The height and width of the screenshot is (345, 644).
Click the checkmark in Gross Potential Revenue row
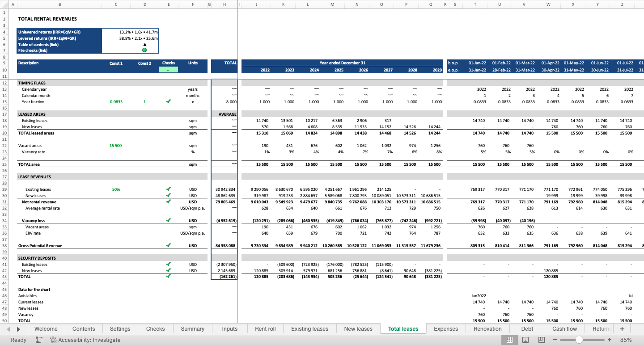tap(168, 245)
